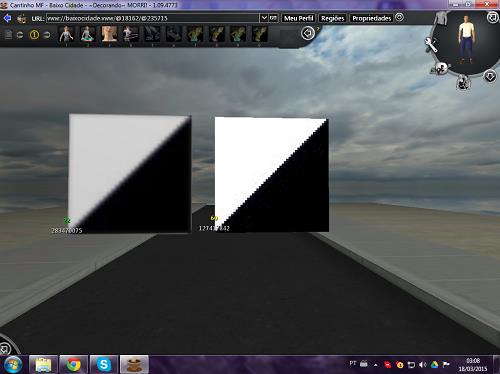This screenshot has width=500, height=374.
Task: Click the small button right of URL dropdown
Action: (x=273, y=18)
